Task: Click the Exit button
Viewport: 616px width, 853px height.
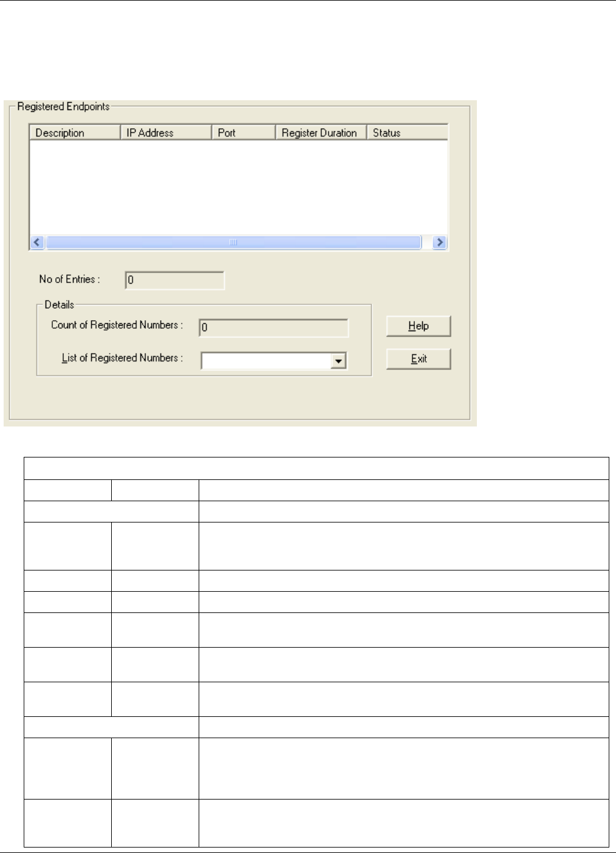Action: point(419,359)
